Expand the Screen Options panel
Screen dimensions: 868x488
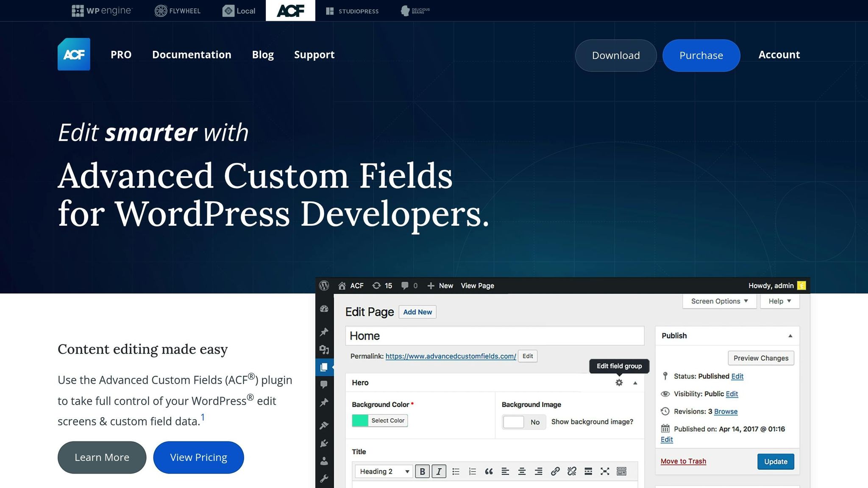719,301
